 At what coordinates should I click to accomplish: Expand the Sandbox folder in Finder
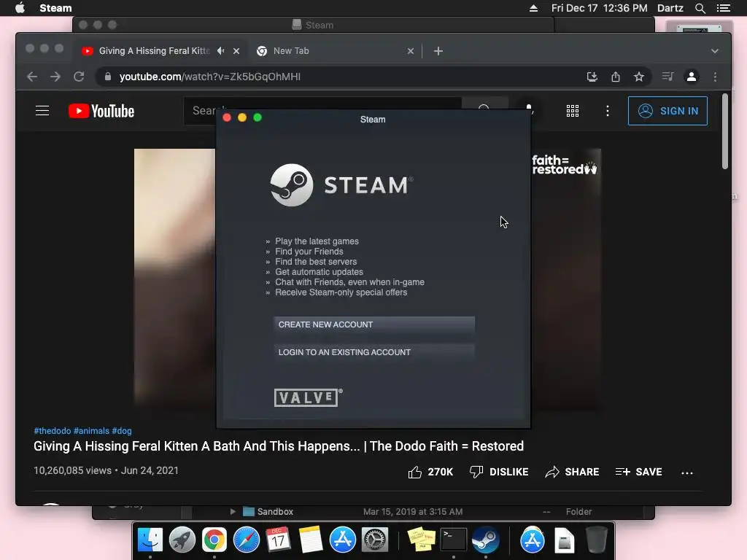[233, 511]
